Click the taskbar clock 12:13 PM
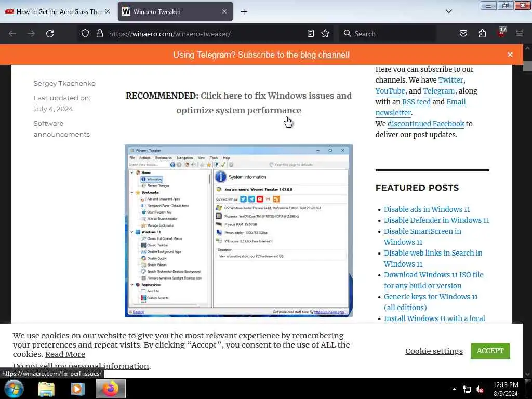 [x=506, y=389]
